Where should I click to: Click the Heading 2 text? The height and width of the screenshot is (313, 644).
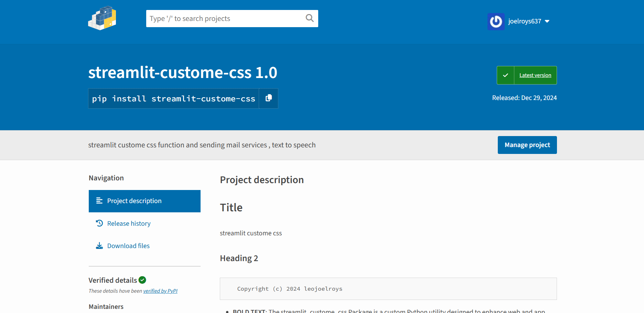[239, 258]
